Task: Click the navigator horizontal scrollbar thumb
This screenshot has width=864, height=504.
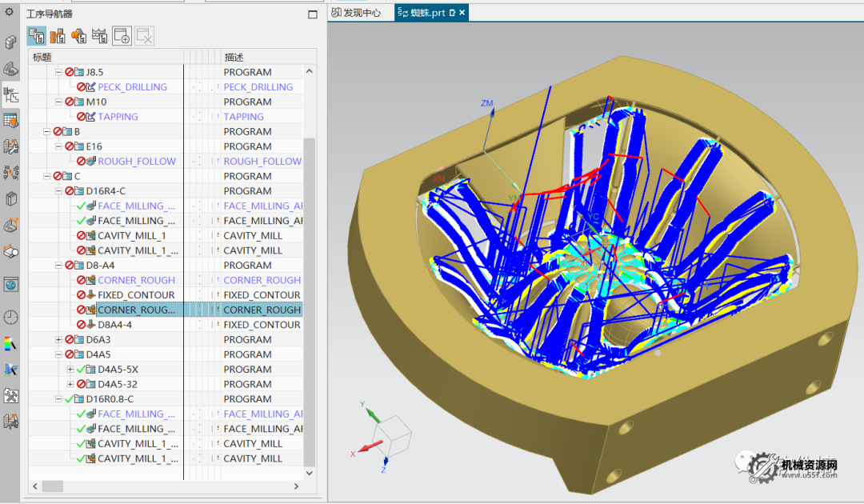Action: [53, 486]
